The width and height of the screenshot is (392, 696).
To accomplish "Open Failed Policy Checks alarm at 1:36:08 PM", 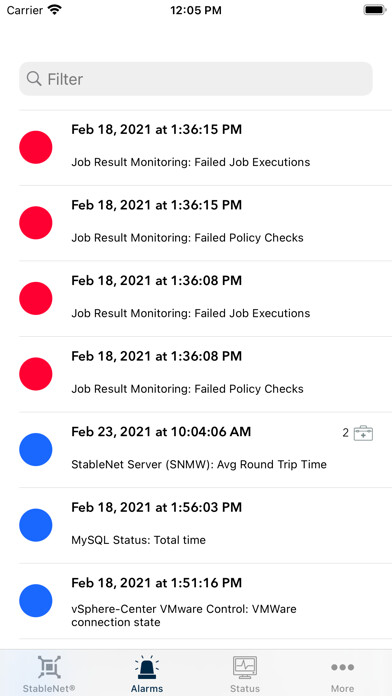I will pos(205,374).
